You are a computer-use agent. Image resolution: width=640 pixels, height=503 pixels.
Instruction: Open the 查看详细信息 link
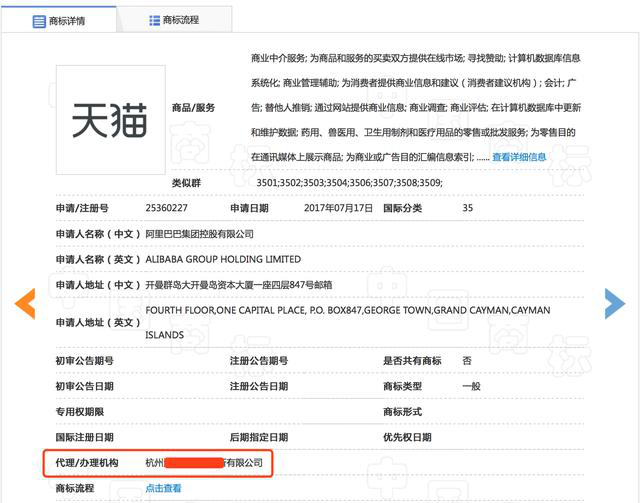[519, 157]
